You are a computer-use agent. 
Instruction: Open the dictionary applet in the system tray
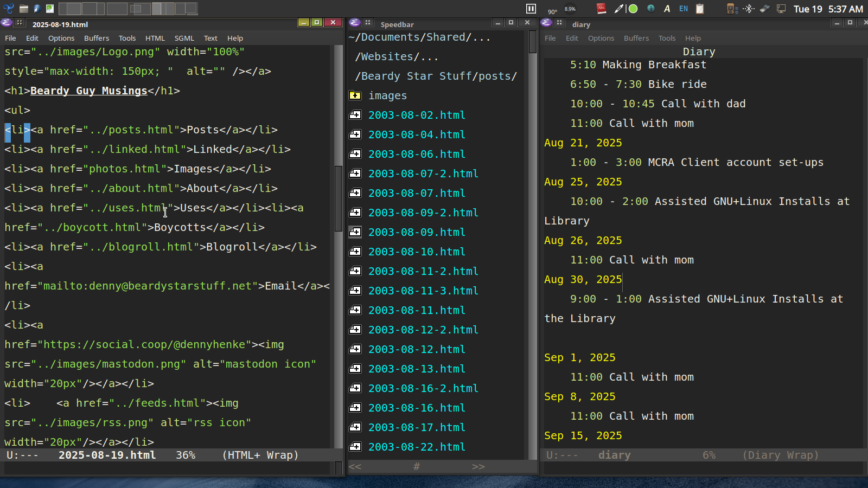point(601,9)
